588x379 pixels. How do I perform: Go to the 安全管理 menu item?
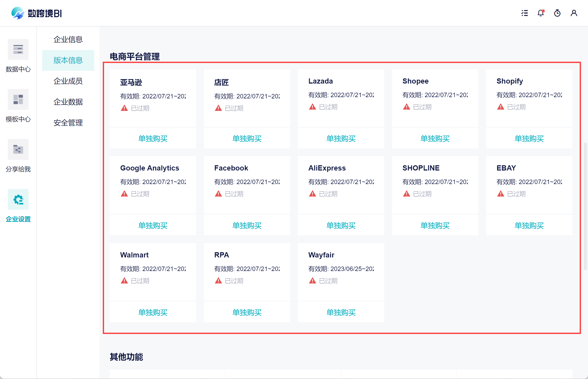pyautogui.click(x=68, y=123)
